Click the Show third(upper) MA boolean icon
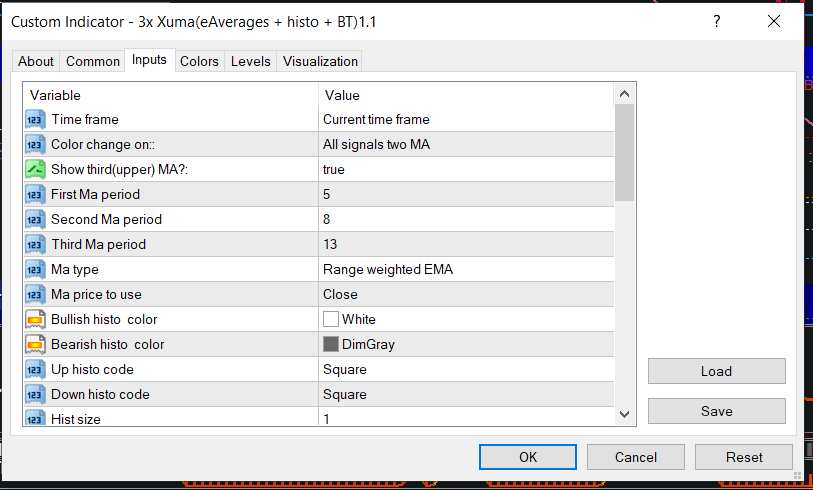Screen dimensions: 813x490 click(35, 169)
